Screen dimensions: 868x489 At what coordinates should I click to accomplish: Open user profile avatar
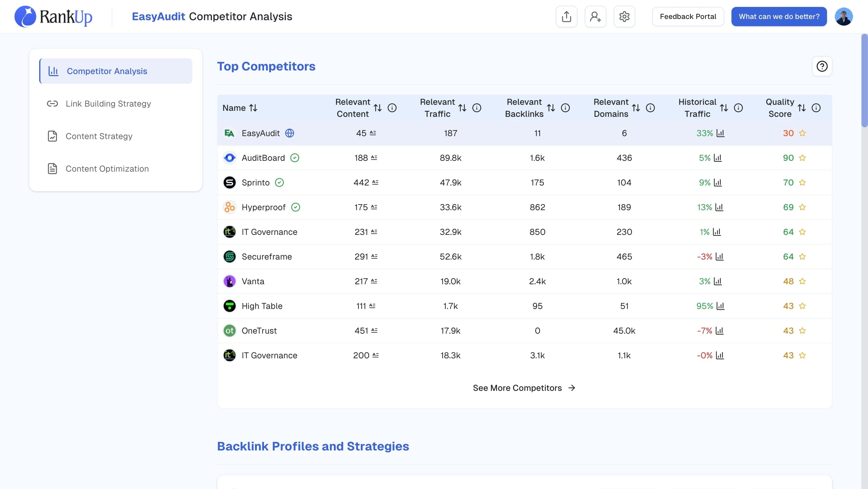(844, 17)
